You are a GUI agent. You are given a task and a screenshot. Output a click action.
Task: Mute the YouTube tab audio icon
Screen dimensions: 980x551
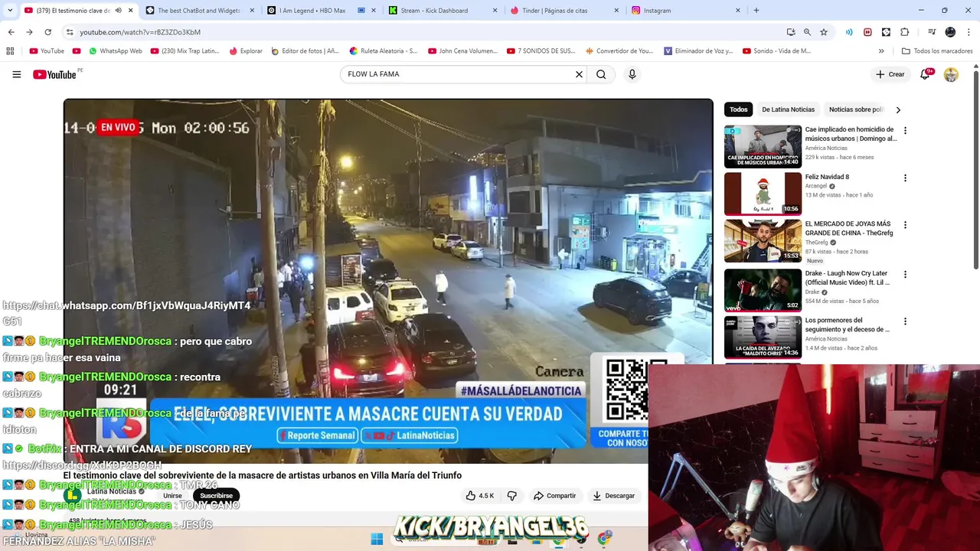(x=119, y=11)
